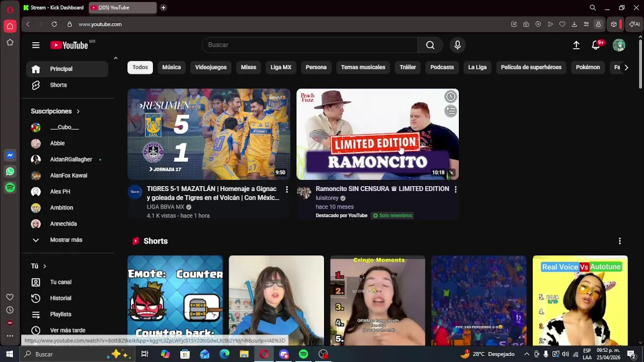Click the Windows Start button

(x=10, y=354)
